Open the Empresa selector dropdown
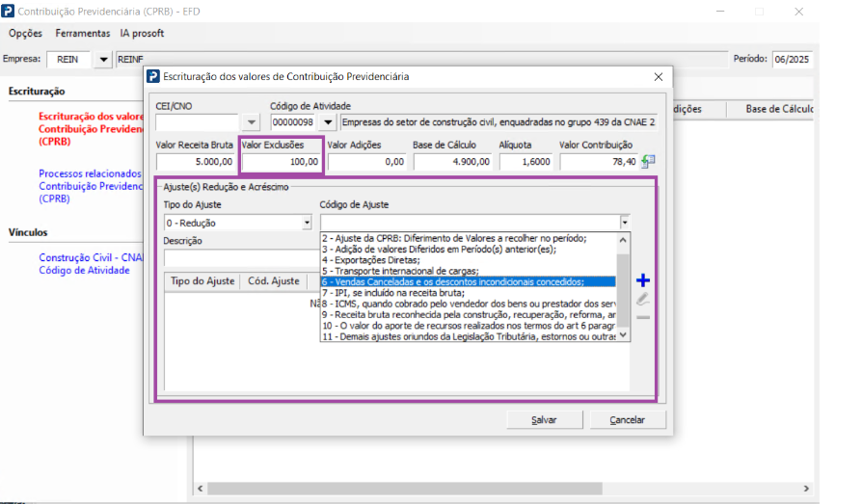This screenshot has height=504, width=862. (x=103, y=60)
